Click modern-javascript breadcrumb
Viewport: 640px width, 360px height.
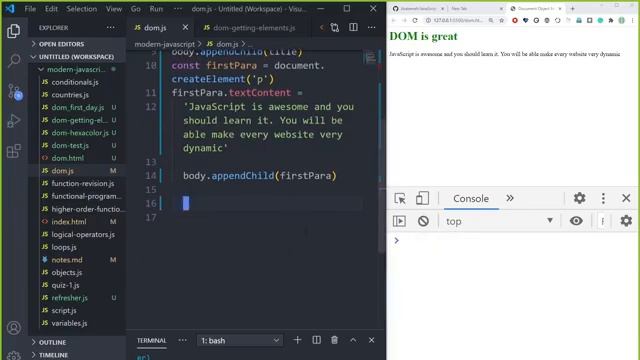pos(164,44)
